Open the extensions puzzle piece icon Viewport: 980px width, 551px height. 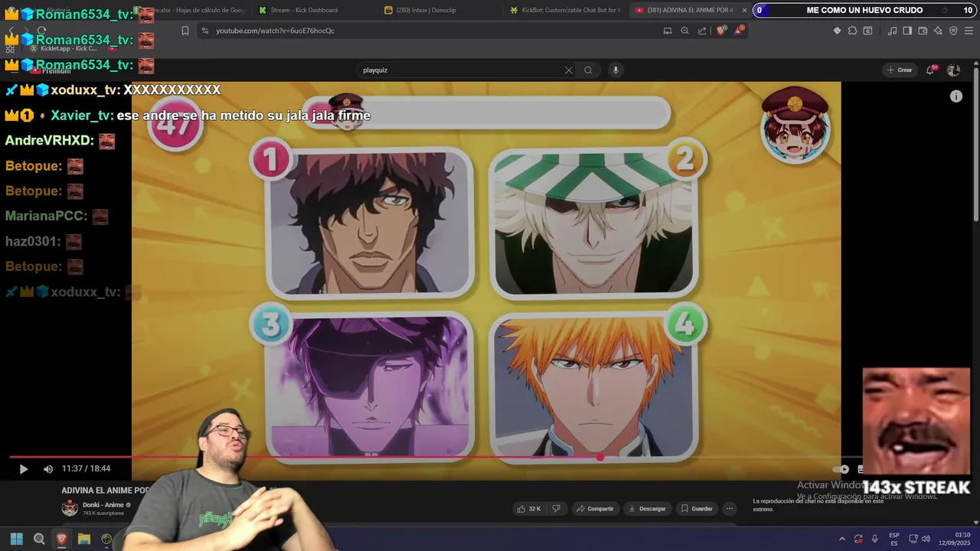click(852, 31)
